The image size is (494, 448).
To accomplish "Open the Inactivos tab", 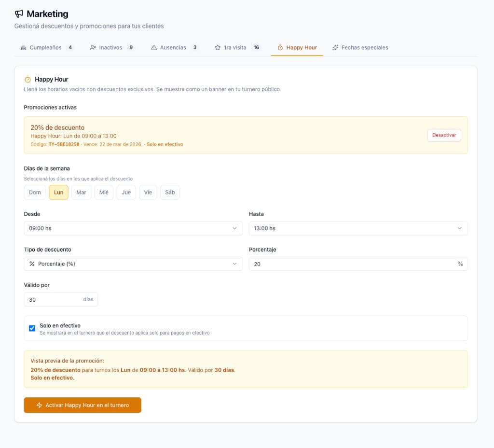I will tap(110, 48).
